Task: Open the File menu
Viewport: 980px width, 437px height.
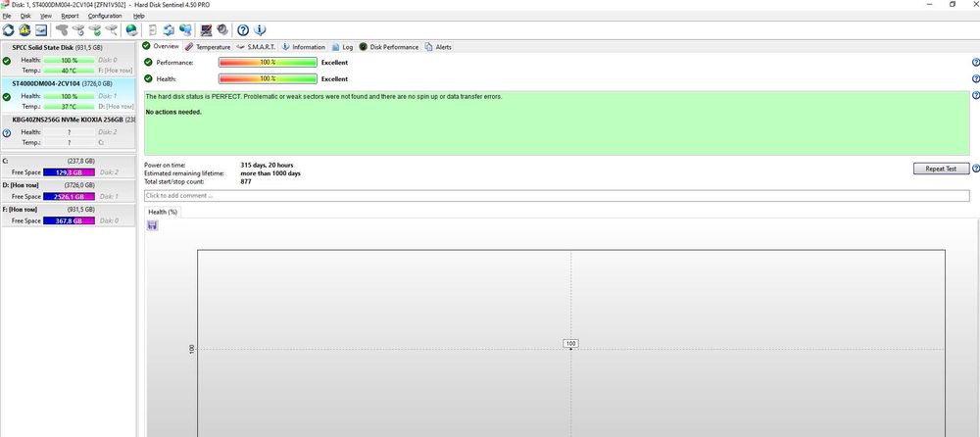Action: click(7, 16)
